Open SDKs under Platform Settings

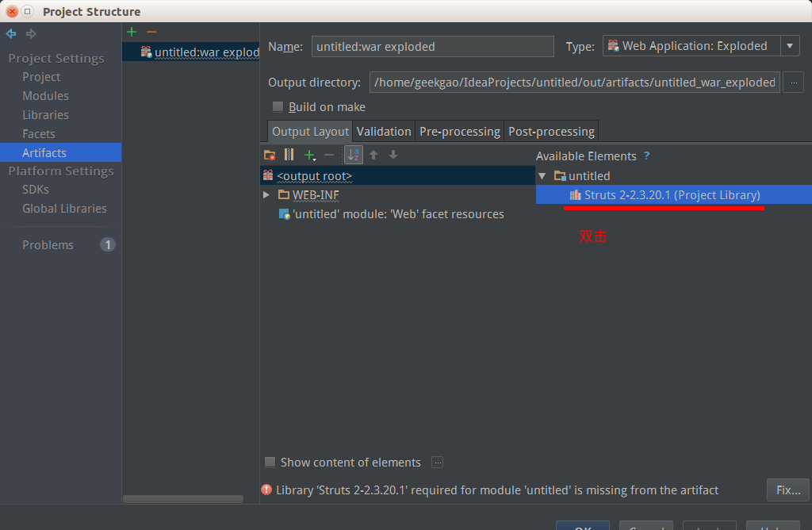(36, 190)
